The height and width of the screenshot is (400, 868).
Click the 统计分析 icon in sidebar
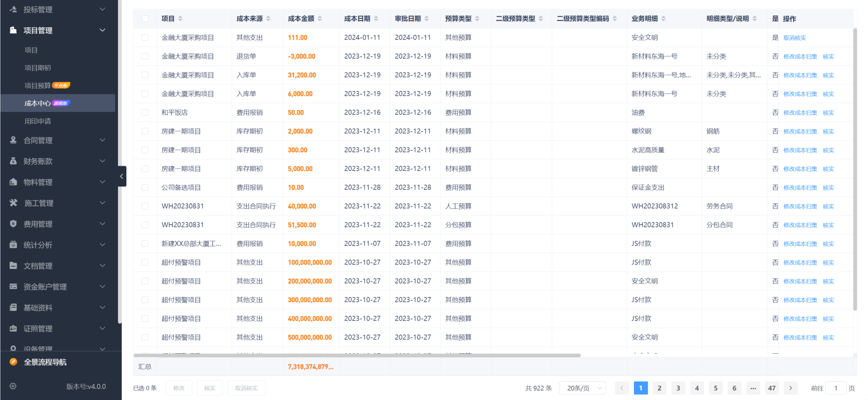[x=13, y=244]
